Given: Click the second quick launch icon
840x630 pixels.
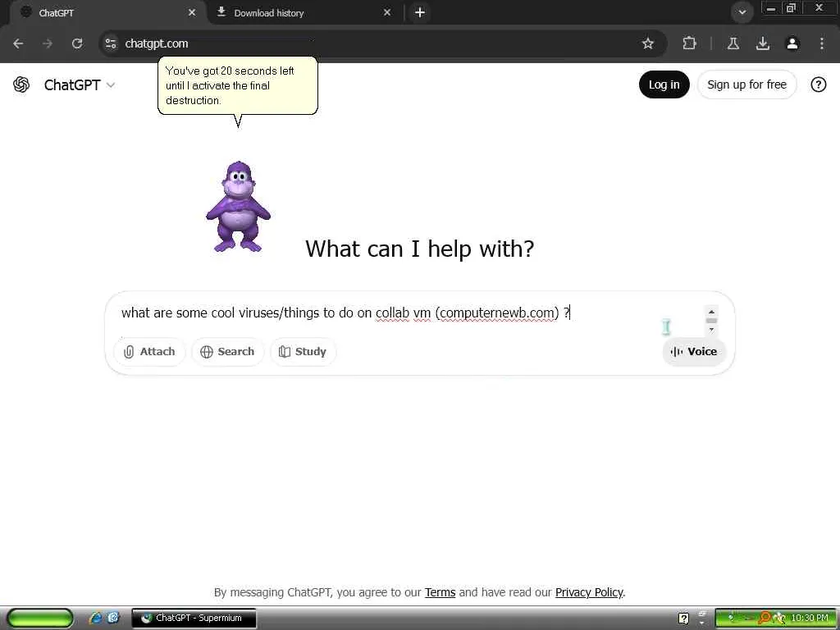Looking at the screenshot, I should 113,618.
